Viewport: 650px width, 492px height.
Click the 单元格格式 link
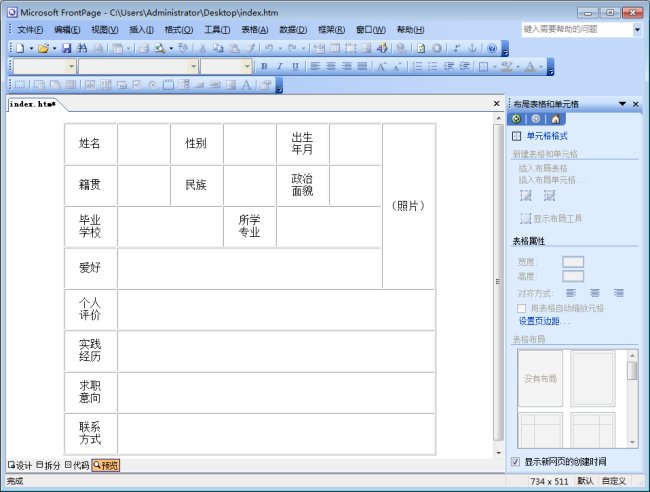(x=547, y=136)
